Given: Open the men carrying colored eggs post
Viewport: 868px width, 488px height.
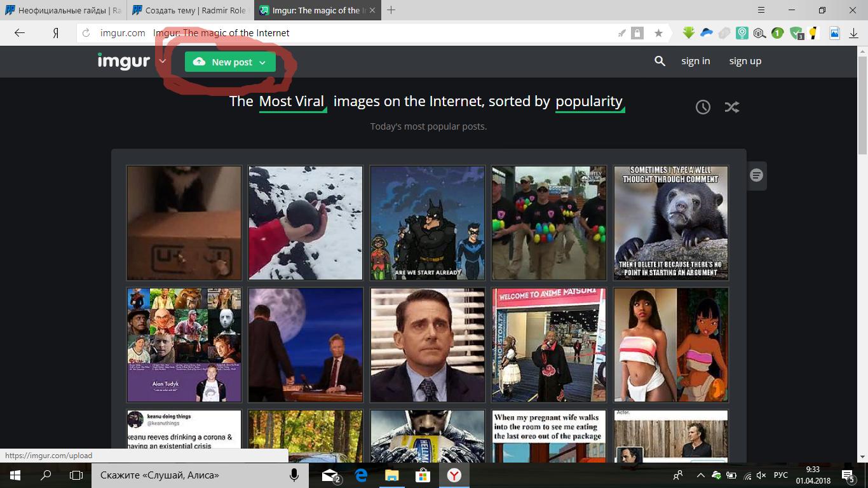Looking at the screenshot, I should tap(549, 223).
